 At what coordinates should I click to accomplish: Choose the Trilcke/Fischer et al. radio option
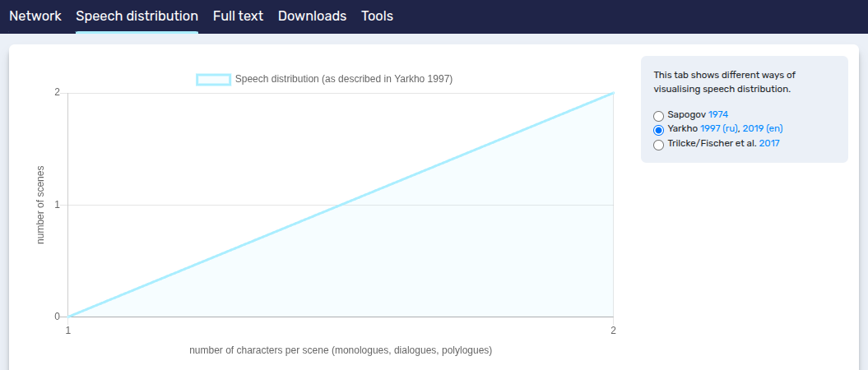tap(658, 145)
